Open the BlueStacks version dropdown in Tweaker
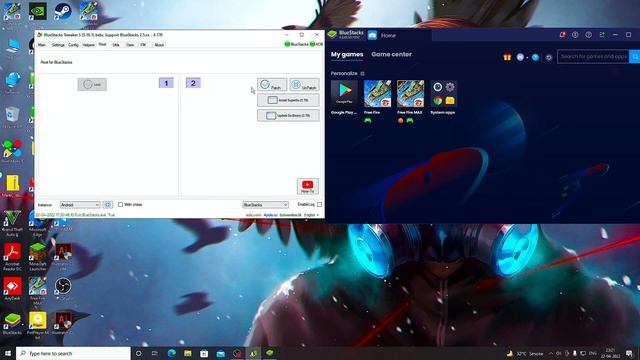Image resolution: width=640 pixels, height=360 pixels. [265, 204]
